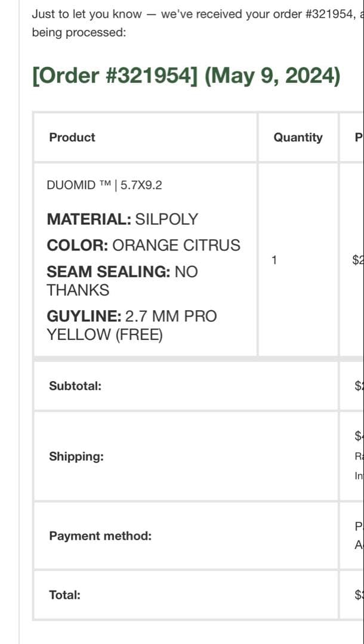This screenshot has height=644, width=364.
Task: Click the COLOR: ORANGE CITRUS line
Action: point(143,245)
